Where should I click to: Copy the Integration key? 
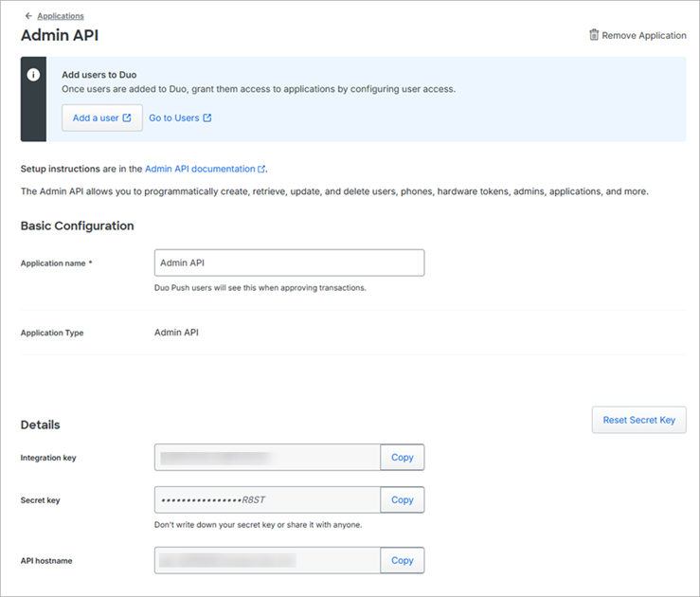403,458
